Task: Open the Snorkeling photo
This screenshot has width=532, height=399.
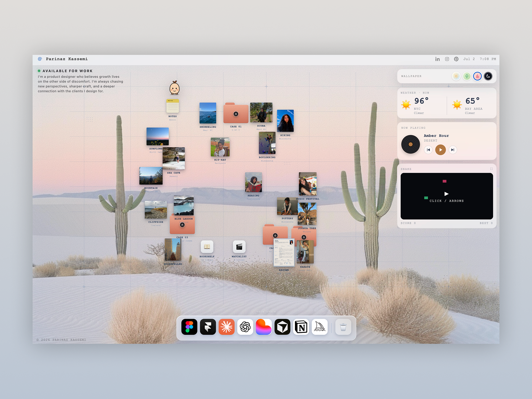Action: point(208,113)
